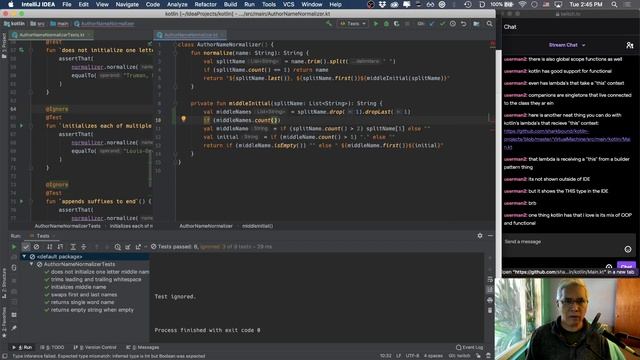
Task: Click the run gutter icon beside 'appends suffixes to end'
Action: (22, 201)
